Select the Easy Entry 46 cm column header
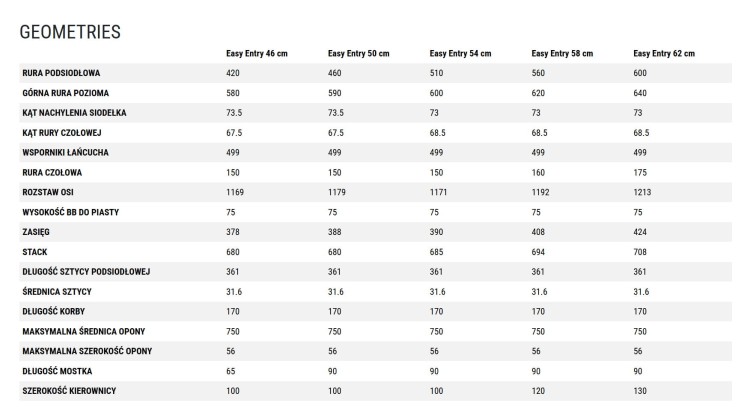Screen dimensions: 750x420 [x=256, y=53]
